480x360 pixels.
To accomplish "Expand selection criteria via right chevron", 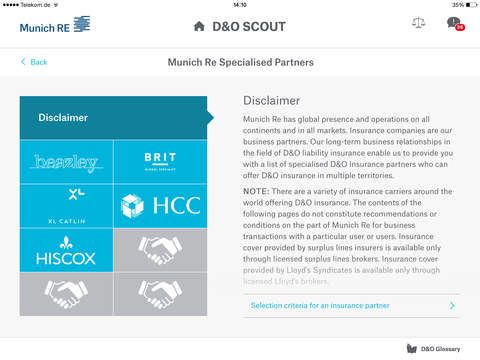I will tap(452, 306).
